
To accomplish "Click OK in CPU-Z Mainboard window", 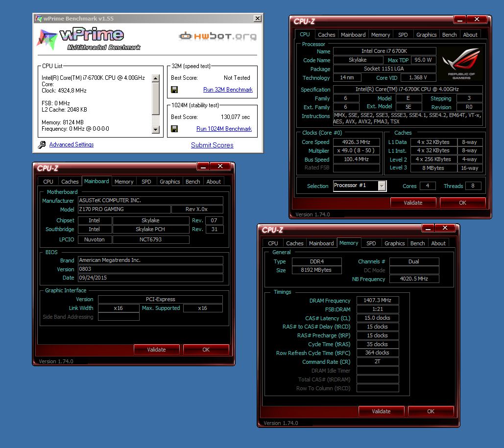I will [x=206, y=350].
